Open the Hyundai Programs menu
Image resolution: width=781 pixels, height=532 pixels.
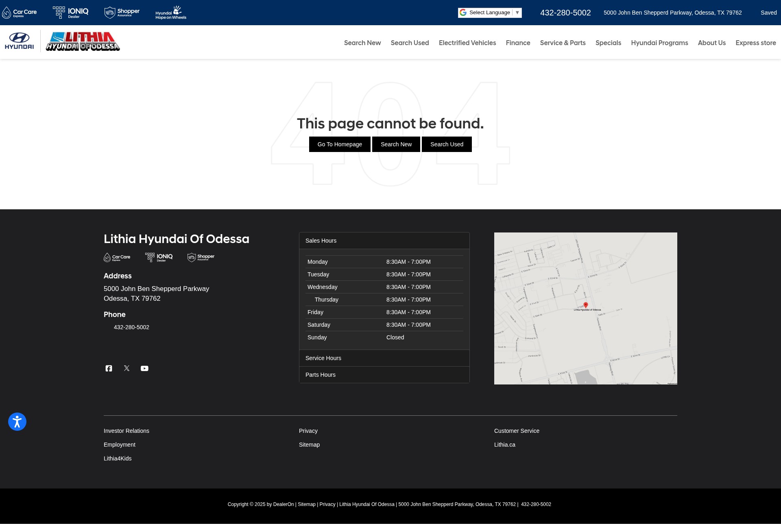click(x=660, y=43)
